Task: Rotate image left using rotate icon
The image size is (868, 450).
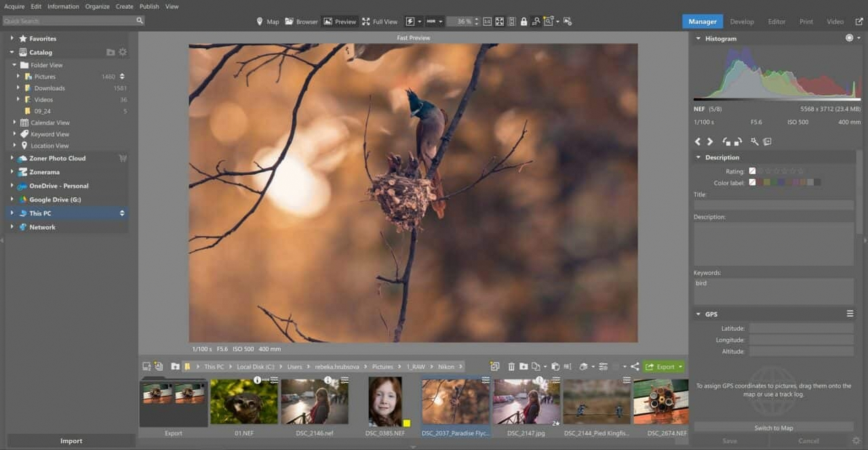Action: tap(726, 142)
